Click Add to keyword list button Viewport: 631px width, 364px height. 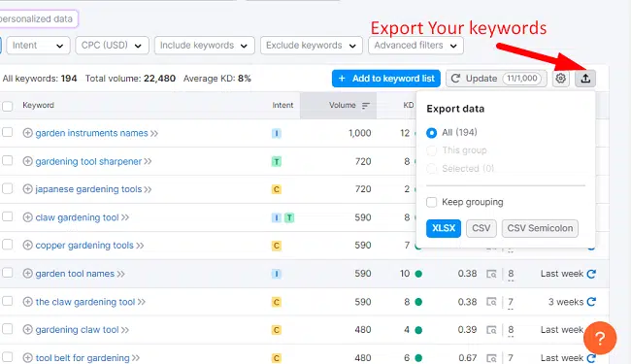pos(386,79)
